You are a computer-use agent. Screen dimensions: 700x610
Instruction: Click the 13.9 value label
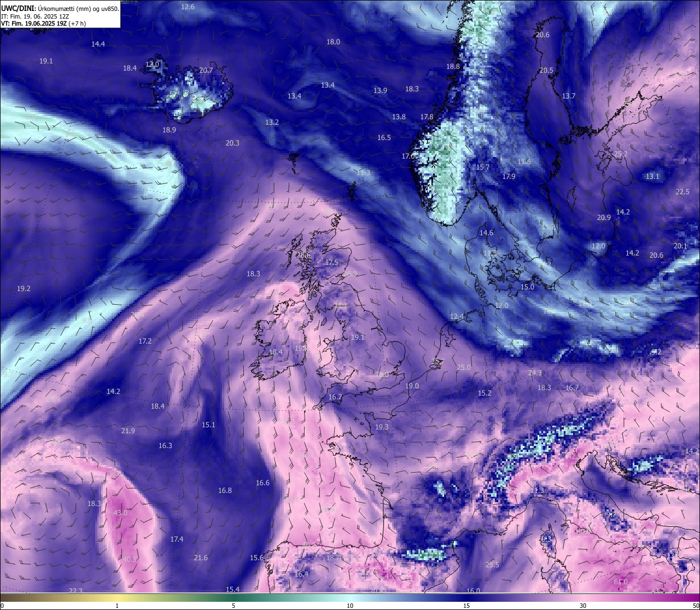(x=380, y=90)
